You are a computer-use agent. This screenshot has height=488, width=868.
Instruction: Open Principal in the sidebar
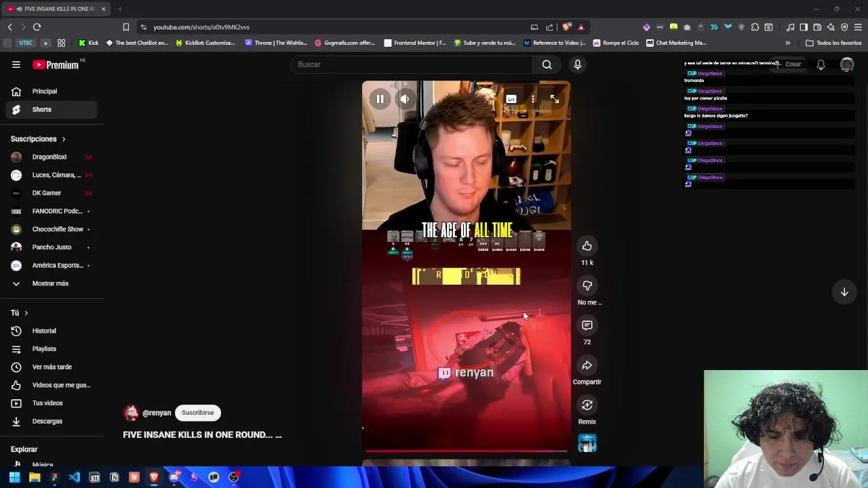coord(52,91)
